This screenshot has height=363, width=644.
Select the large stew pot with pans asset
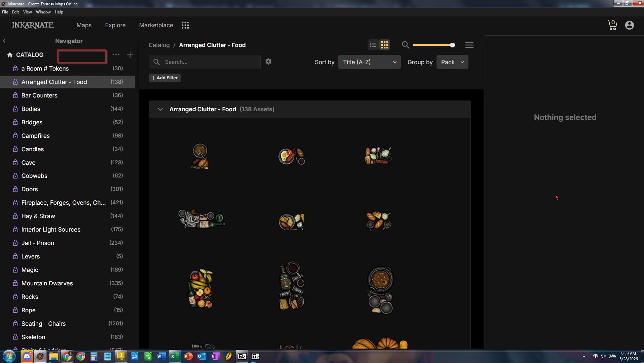click(380, 290)
